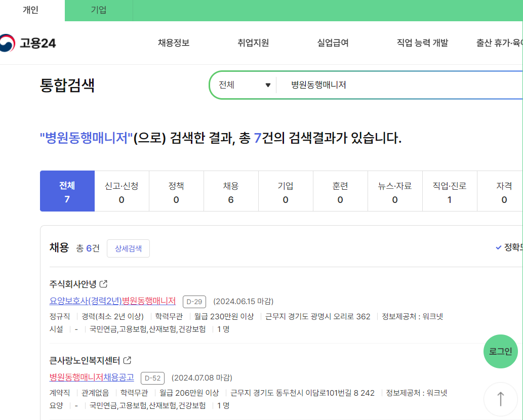Show 직업·진로 search results

pos(450,191)
